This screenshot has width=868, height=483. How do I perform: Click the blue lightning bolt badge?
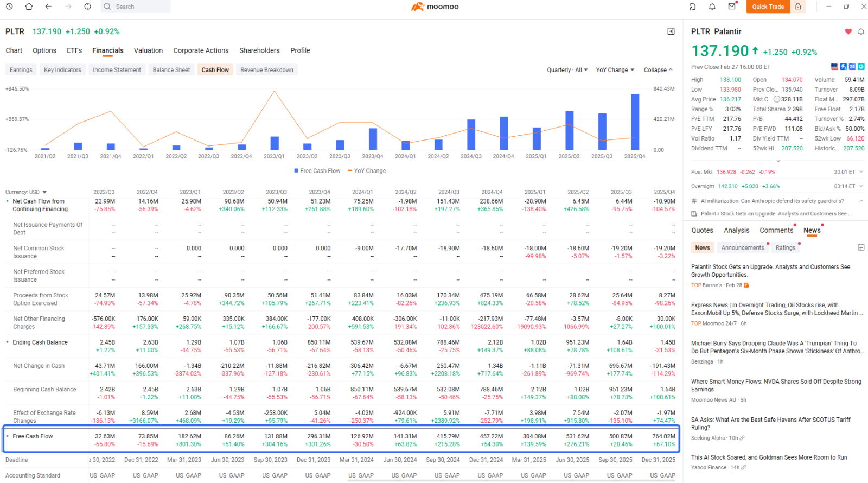coord(844,67)
